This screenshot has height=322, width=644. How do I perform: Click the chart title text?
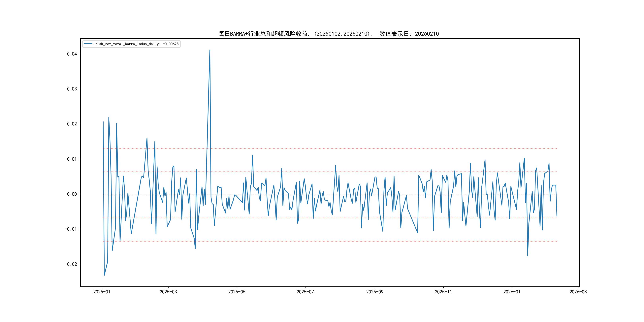(329, 34)
